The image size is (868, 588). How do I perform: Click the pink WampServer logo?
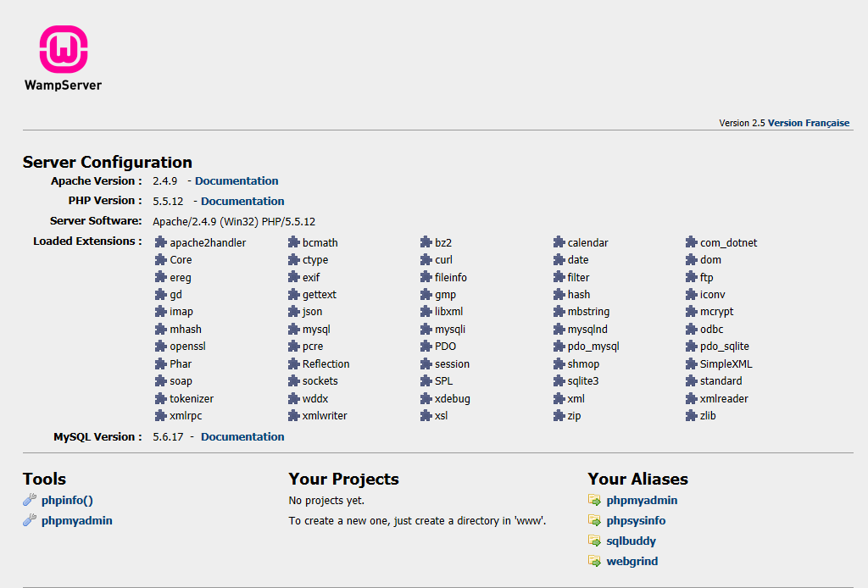(63, 48)
